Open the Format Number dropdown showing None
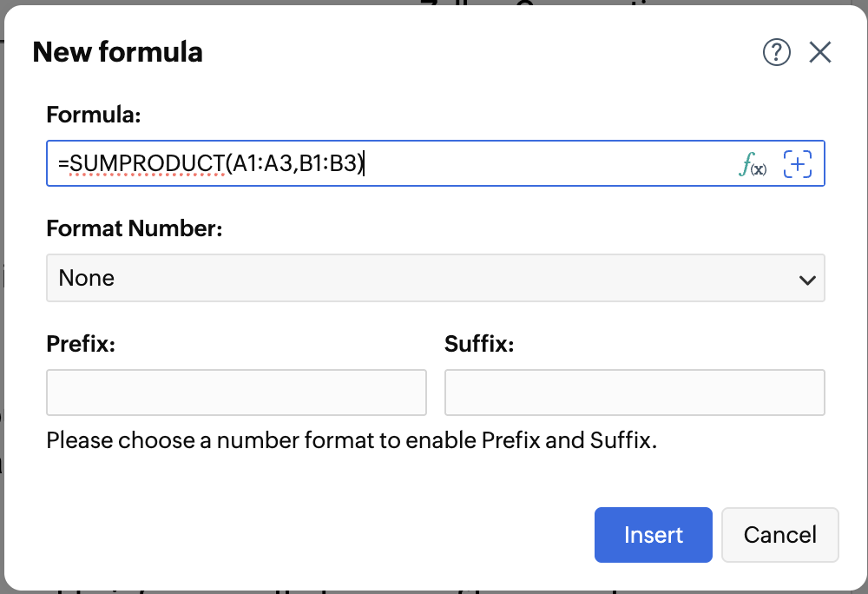This screenshot has height=594, width=868. (435, 278)
